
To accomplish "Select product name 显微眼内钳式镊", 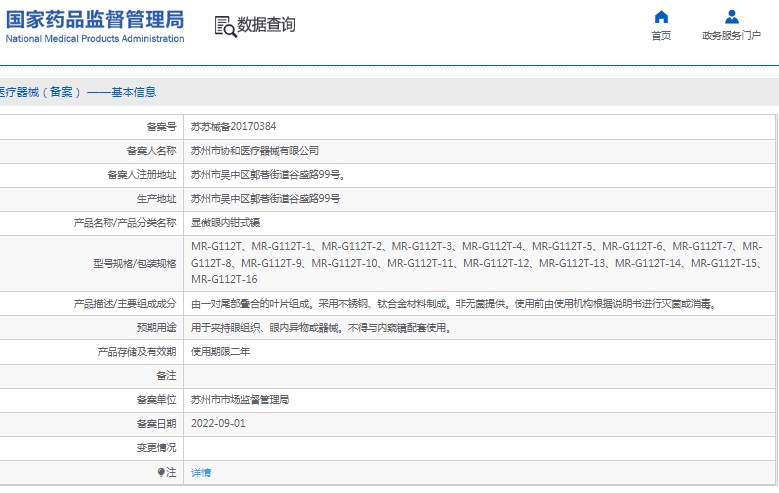I will (226, 223).
